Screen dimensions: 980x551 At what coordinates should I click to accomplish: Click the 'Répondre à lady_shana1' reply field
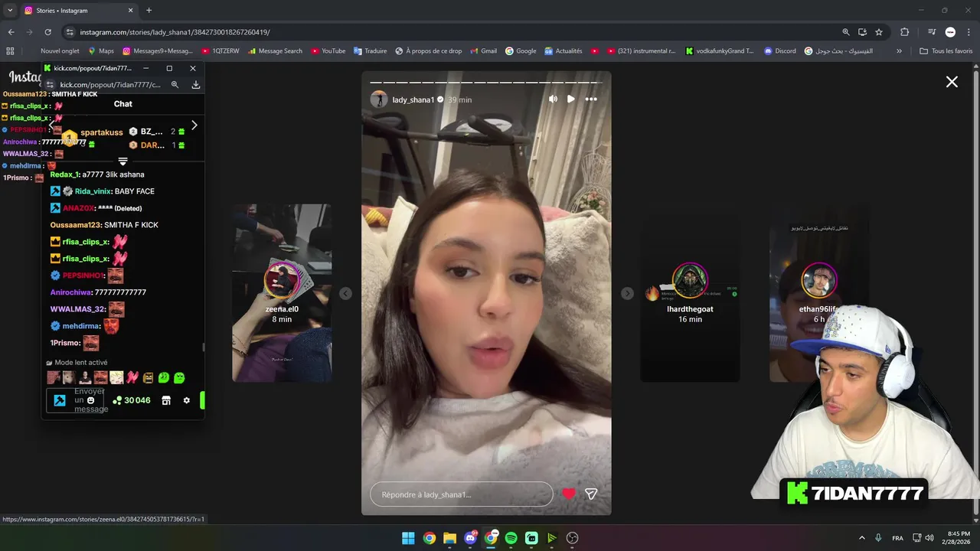[x=461, y=494]
